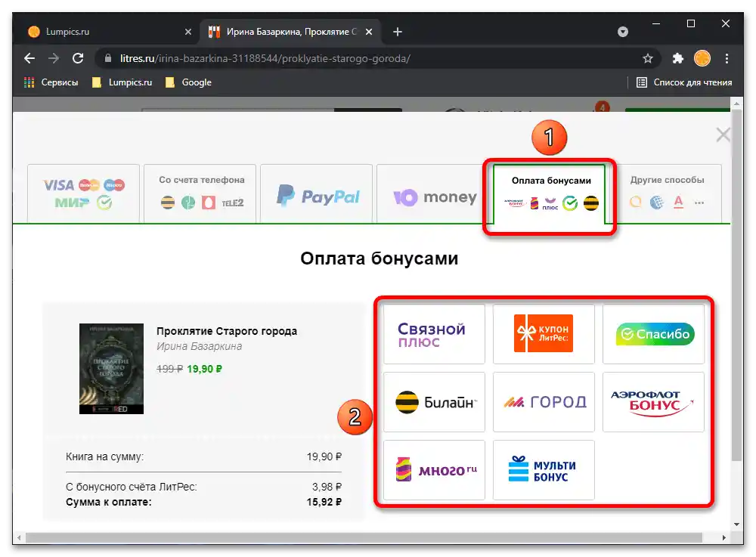Click the lock icon in the address bar
756x557 pixels.
[x=108, y=58]
